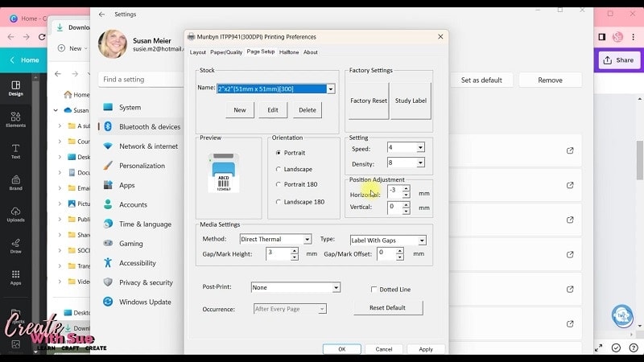Click the Gaming settings icon
Viewport: 644px width, 362px height.
coord(108,243)
